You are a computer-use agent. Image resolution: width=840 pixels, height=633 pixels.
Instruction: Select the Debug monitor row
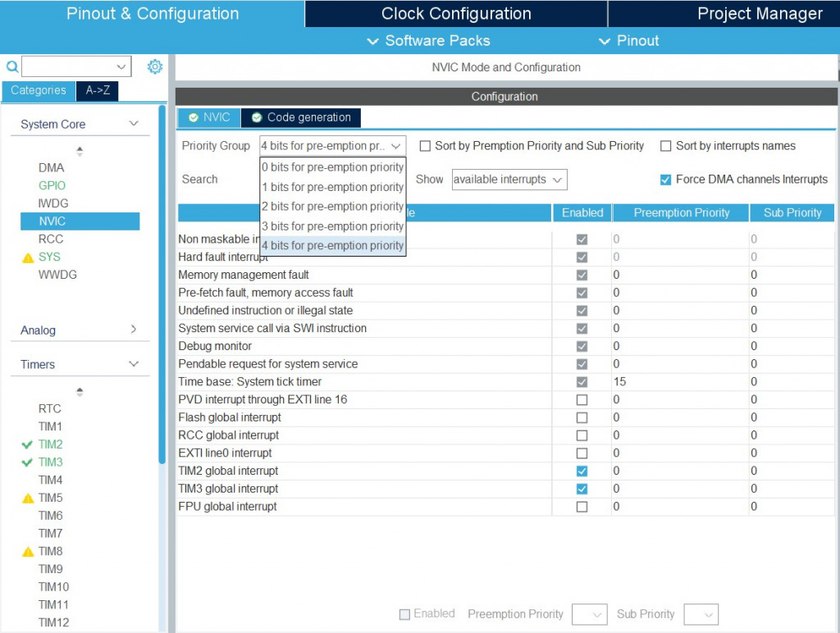pyautogui.click(x=505, y=346)
